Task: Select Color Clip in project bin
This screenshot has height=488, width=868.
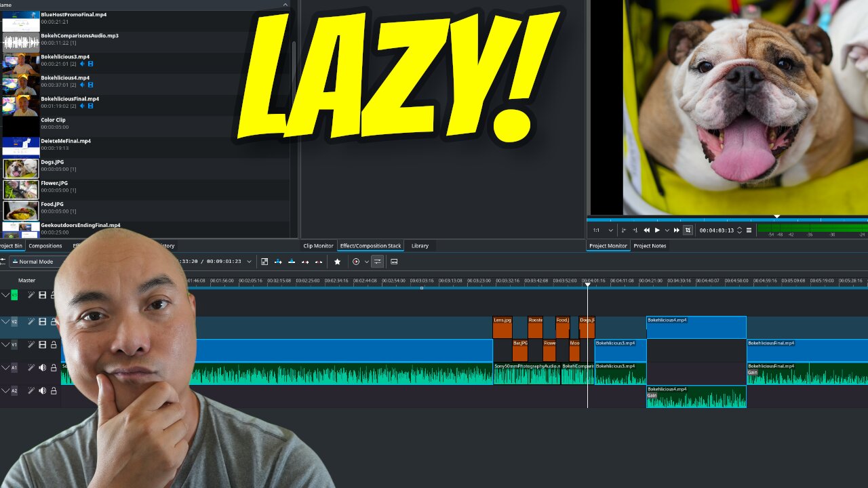Action: [145, 126]
